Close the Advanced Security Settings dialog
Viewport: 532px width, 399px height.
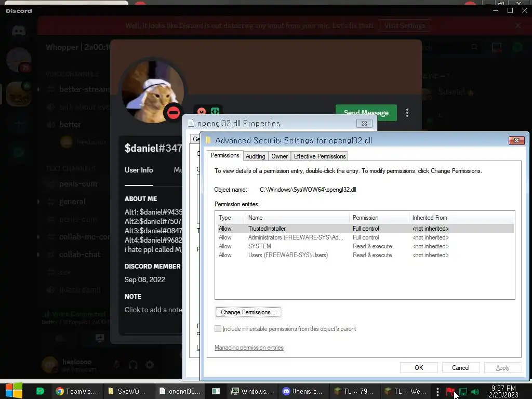(516, 140)
